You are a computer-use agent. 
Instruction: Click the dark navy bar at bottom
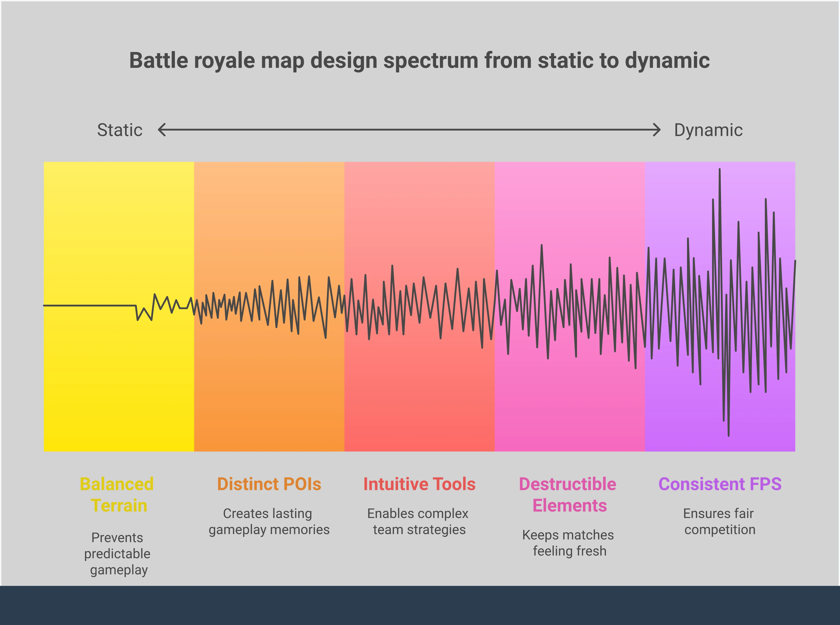coord(420,605)
